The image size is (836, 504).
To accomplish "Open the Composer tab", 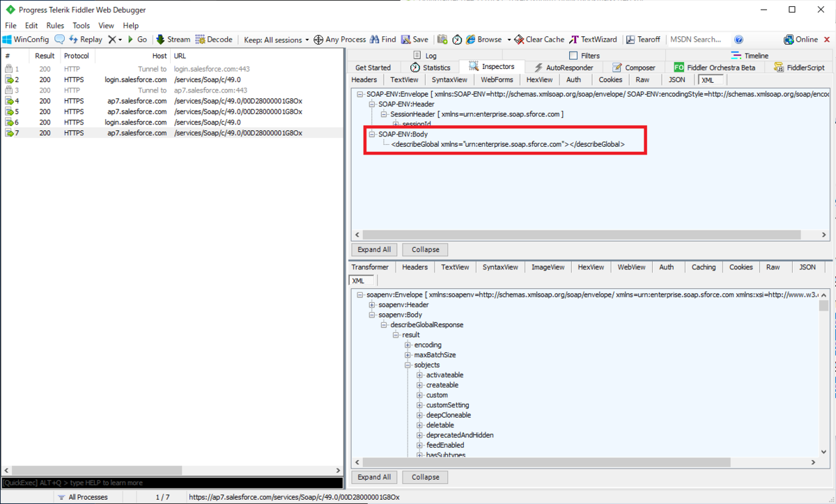I will [x=634, y=68].
